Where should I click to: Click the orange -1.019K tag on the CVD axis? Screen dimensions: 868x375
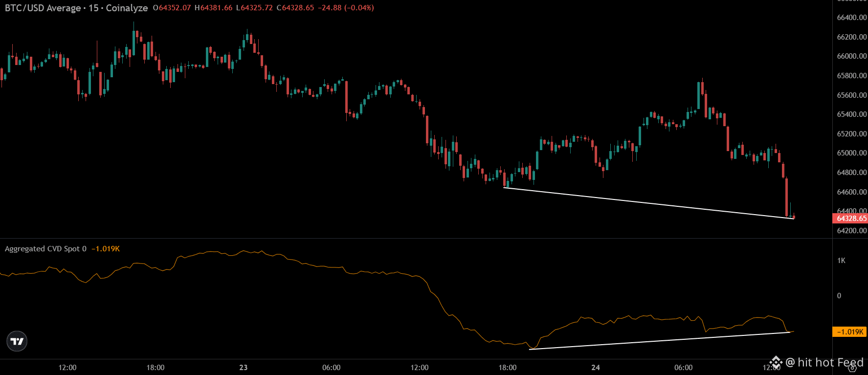[850, 332]
